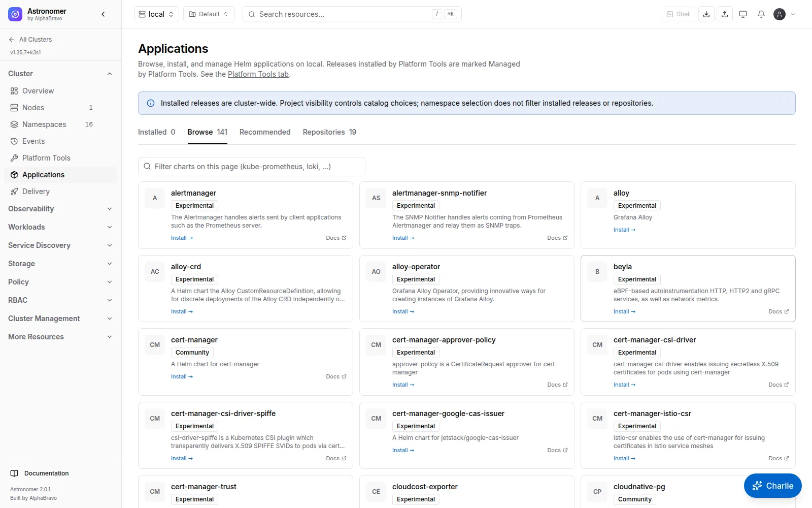Click Install on alloy-operator card

[x=403, y=311]
